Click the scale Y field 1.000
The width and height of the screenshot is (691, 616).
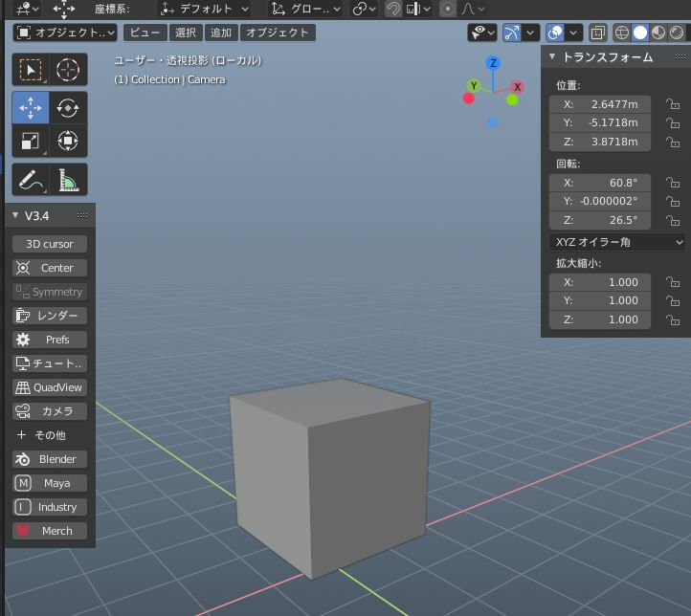[x=600, y=300]
